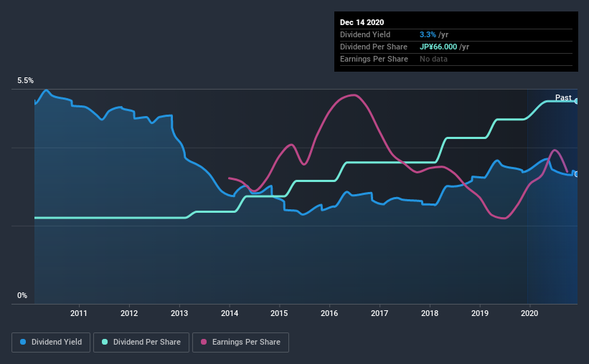Screen dimensions: 589x364
Task: Select the 2013 x-axis label
Action: click(179, 313)
